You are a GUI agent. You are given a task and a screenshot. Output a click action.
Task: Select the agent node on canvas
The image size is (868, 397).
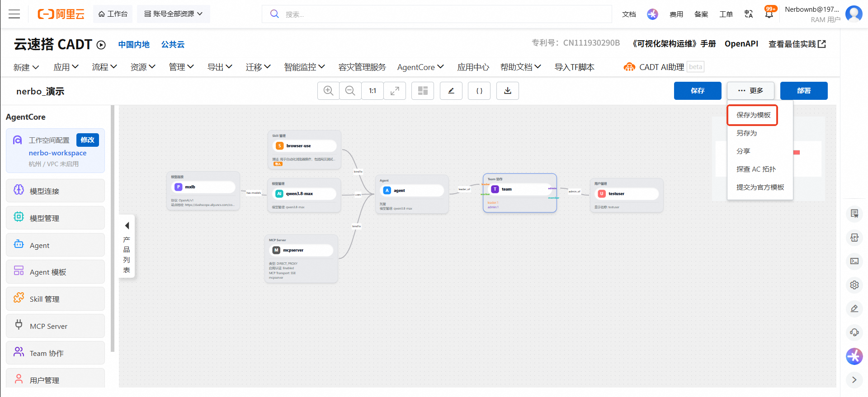click(x=412, y=194)
